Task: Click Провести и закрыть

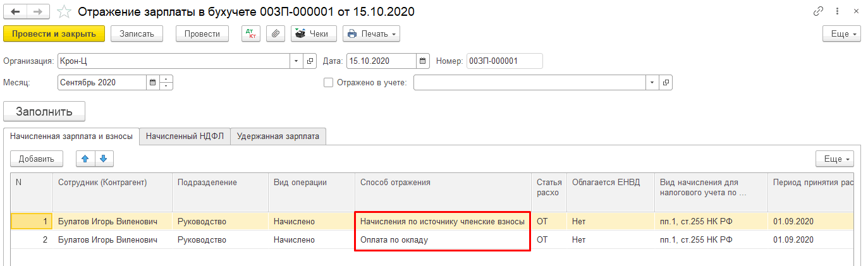Action: 54,33
